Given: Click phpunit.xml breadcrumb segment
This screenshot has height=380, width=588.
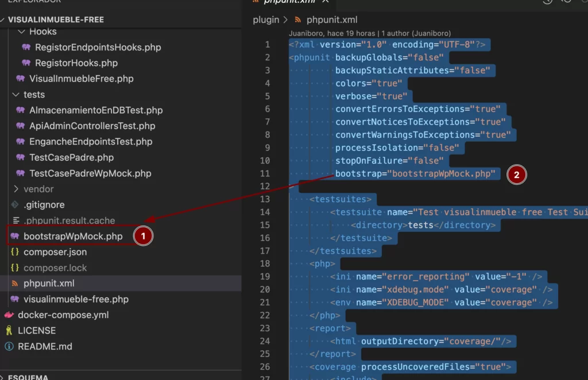Looking at the screenshot, I should pos(332,20).
